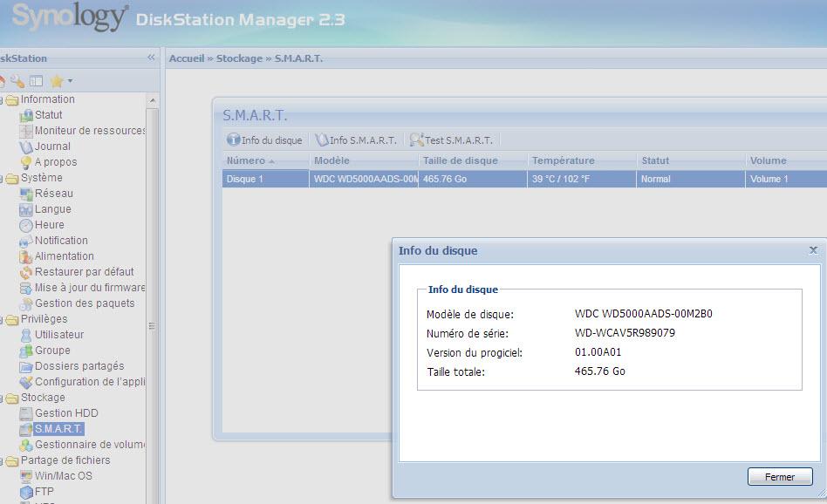This screenshot has width=827, height=504.
Task: Open Utilisateur under Privilèges
Action: coord(59,335)
